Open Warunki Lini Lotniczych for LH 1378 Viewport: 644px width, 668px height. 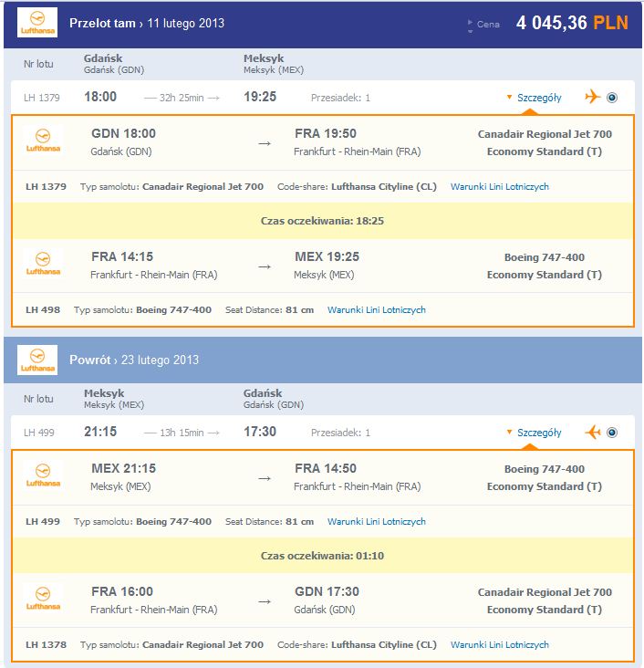(x=500, y=644)
